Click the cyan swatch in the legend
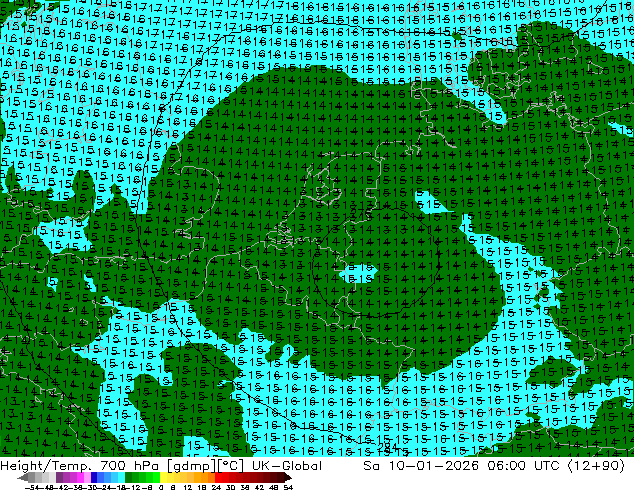This screenshot has height=490, width=634. pyautogui.click(x=122, y=477)
